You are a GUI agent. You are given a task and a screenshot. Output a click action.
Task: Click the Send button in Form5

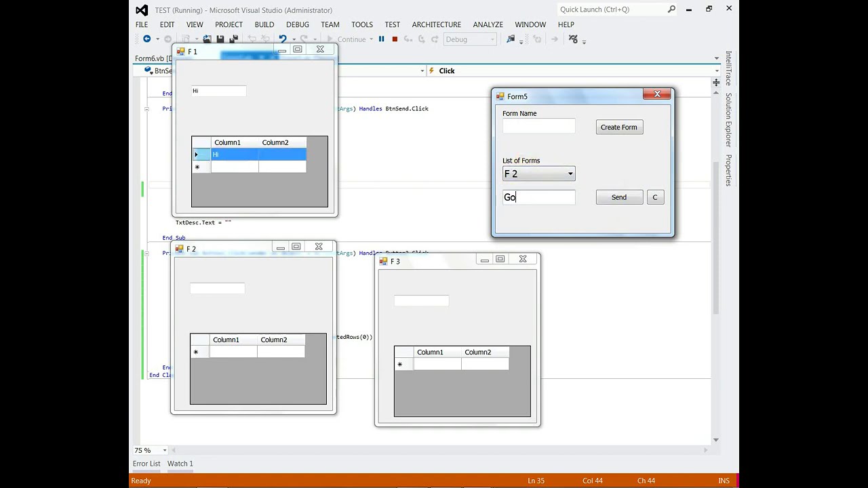(619, 197)
